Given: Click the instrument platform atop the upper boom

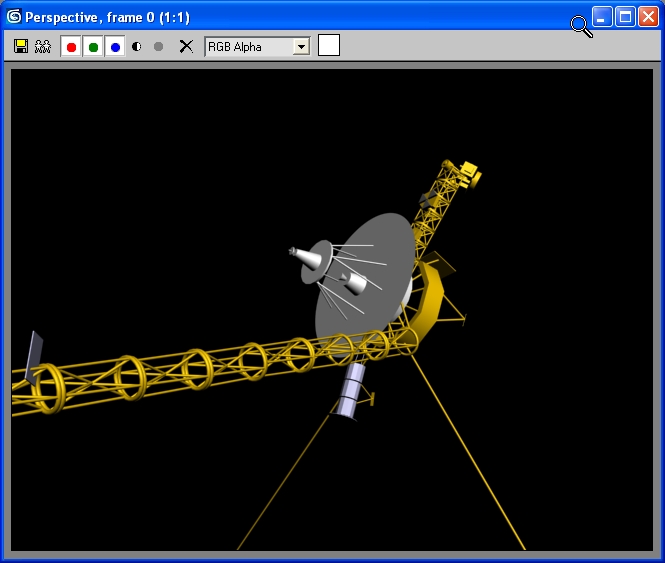Looking at the screenshot, I should (465, 172).
